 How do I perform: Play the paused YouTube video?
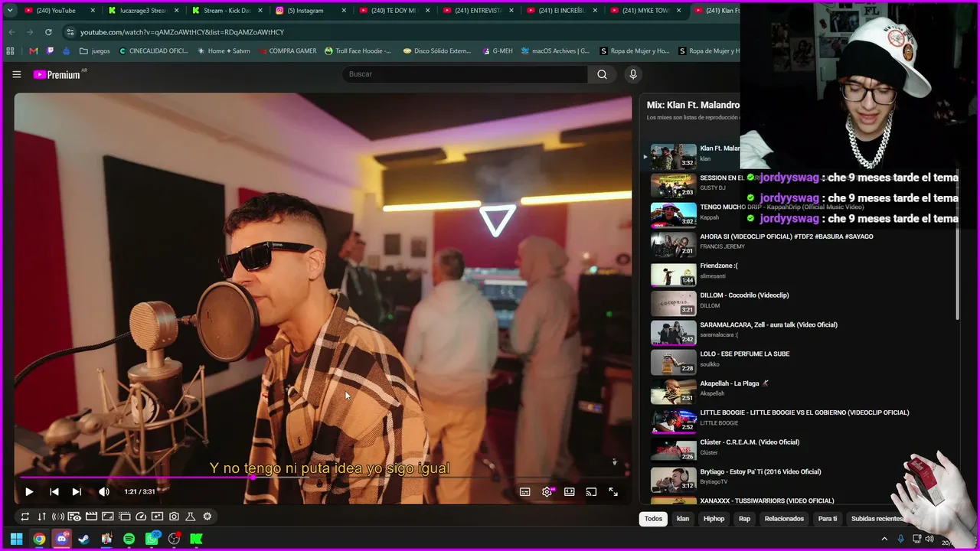pyautogui.click(x=29, y=492)
